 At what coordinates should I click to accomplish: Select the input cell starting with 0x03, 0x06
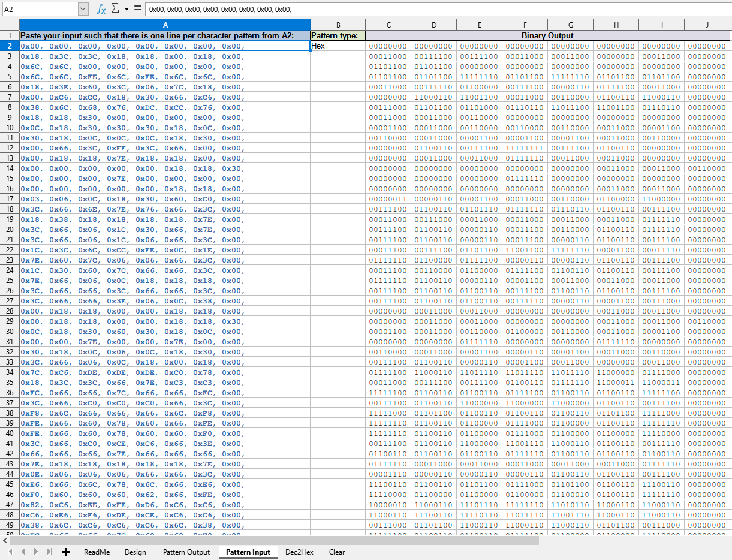click(165, 198)
